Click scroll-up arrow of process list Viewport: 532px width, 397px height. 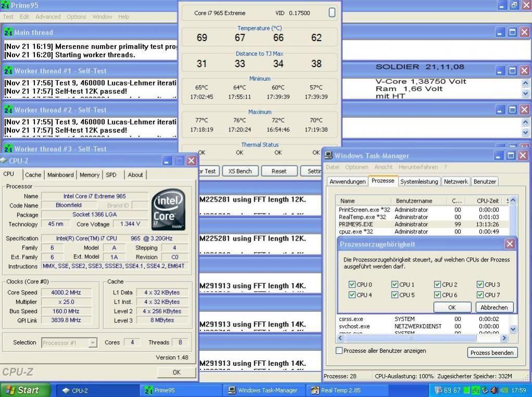pyautogui.click(x=513, y=200)
